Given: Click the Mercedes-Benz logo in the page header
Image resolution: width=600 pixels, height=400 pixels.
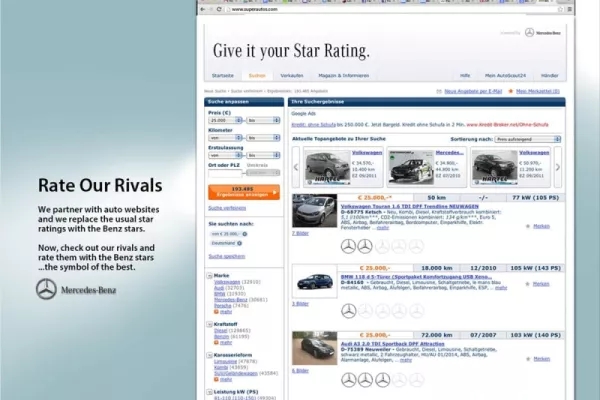Looking at the screenshot, I should click(x=543, y=33).
